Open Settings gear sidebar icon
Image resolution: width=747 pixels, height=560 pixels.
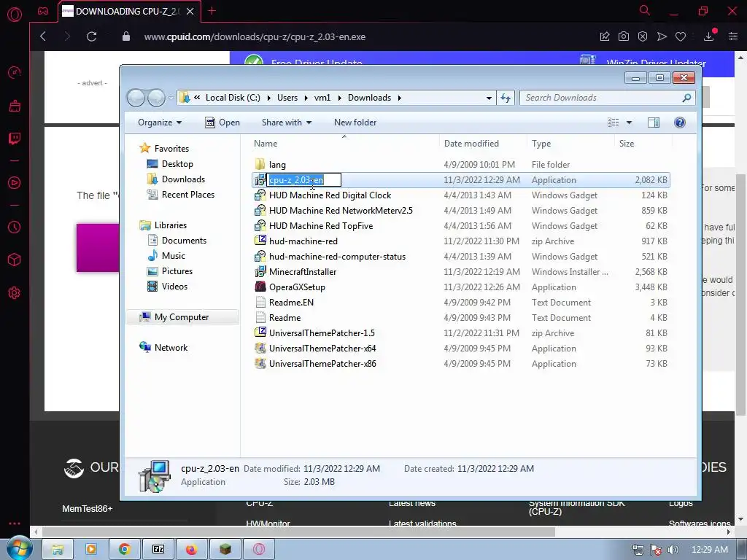tap(15, 292)
